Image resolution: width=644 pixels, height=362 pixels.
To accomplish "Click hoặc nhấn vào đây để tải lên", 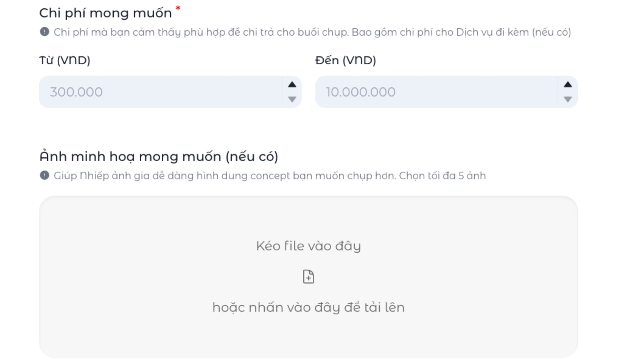I will click(308, 307).
